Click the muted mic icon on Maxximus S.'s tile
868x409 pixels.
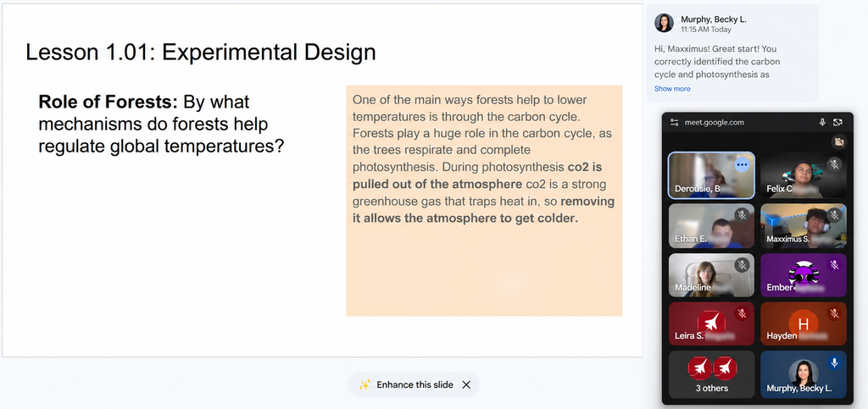tap(834, 215)
